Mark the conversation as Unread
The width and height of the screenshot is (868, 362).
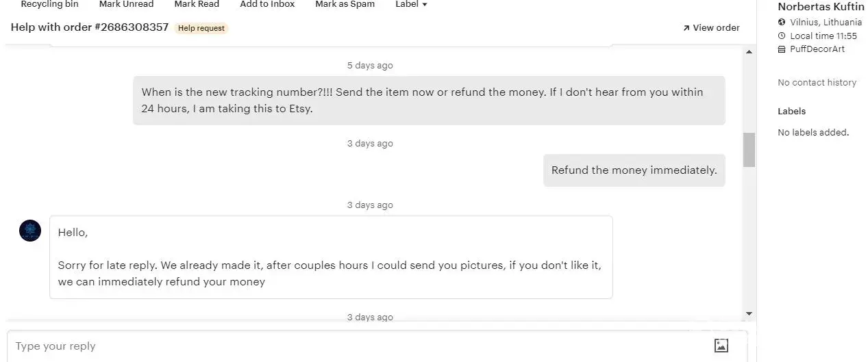(x=126, y=4)
